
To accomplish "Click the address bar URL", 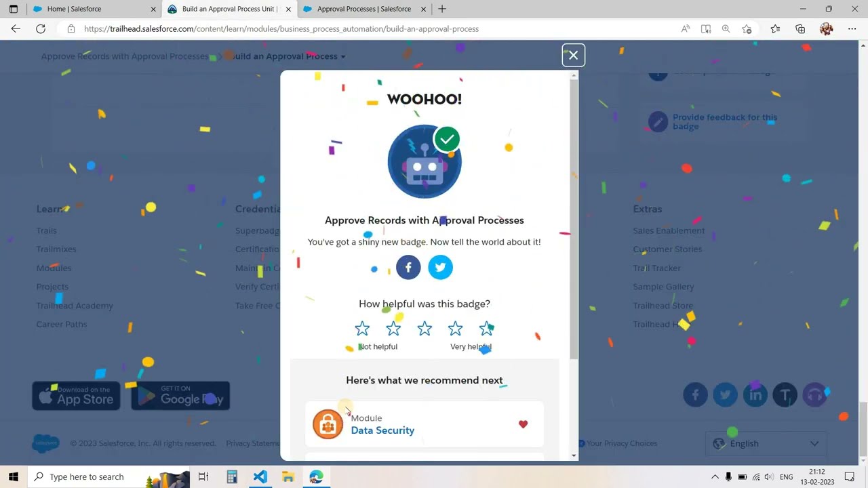I will [x=281, y=28].
